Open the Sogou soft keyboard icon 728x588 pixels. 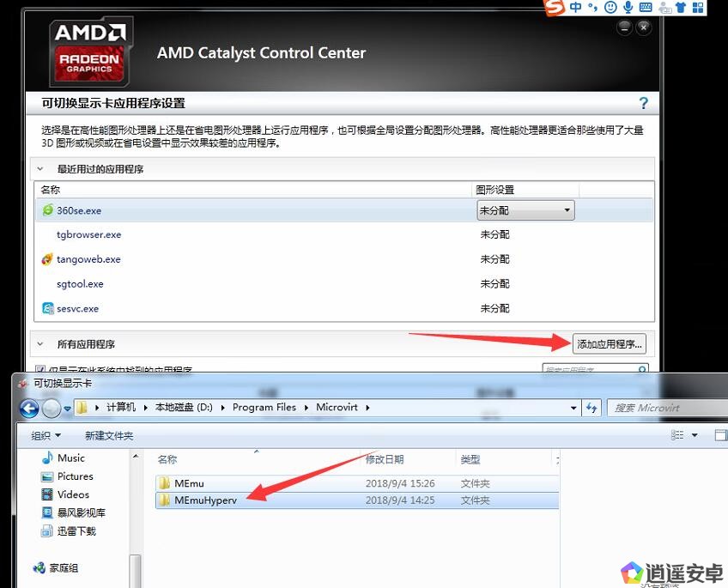[x=646, y=8]
